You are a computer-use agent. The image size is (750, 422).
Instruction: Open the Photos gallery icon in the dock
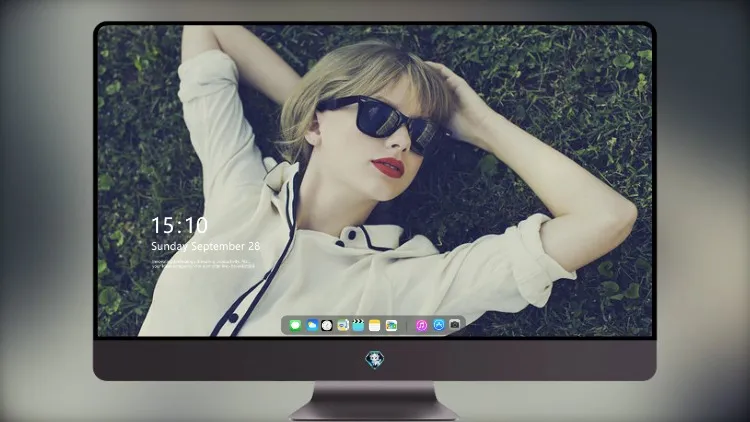click(x=391, y=325)
